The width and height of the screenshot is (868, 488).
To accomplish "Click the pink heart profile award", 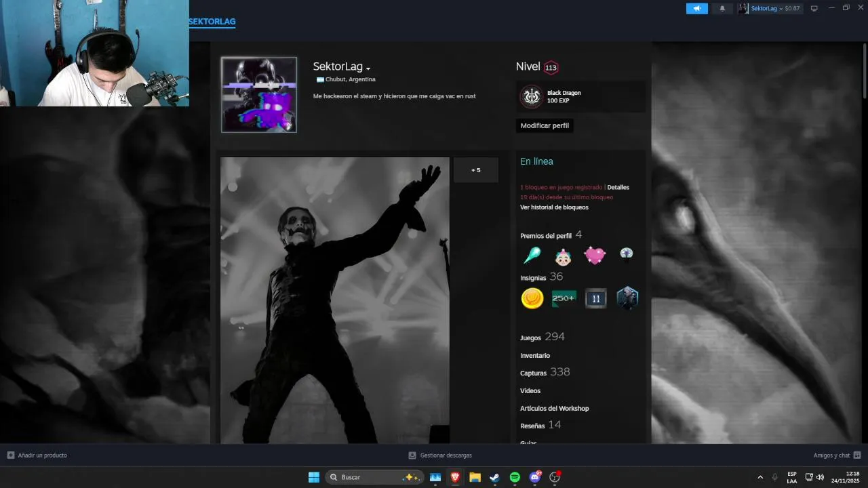I will pyautogui.click(x=595, y=256).
